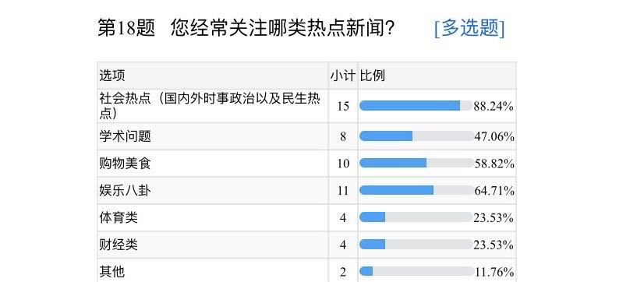Select the 58.82% progress bar

pyautogui.click(x=416, y=164)
